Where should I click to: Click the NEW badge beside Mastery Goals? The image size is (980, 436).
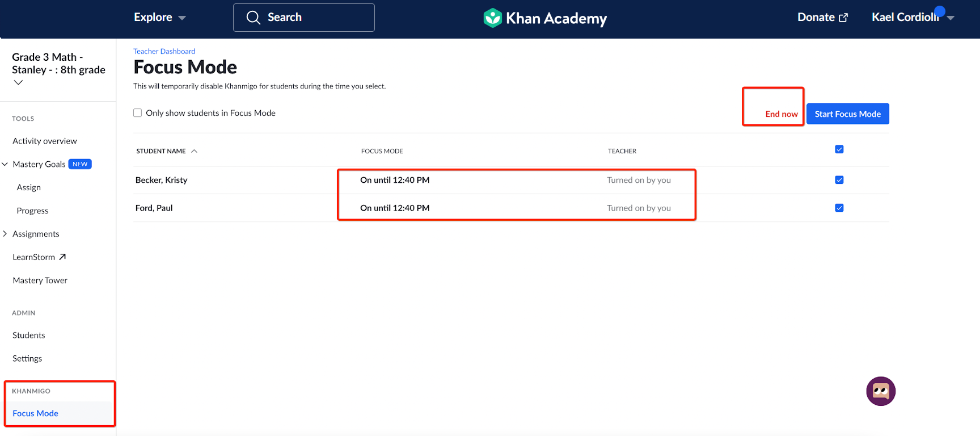80,164
